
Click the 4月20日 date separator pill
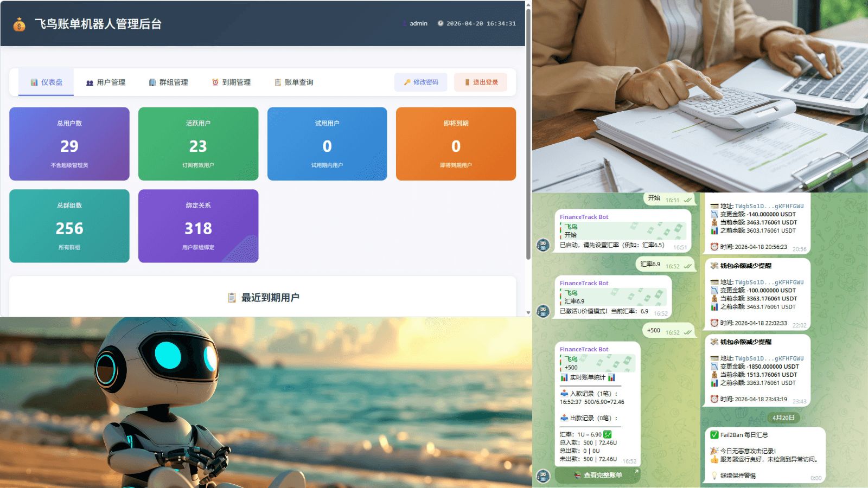[x=784, y=418]
